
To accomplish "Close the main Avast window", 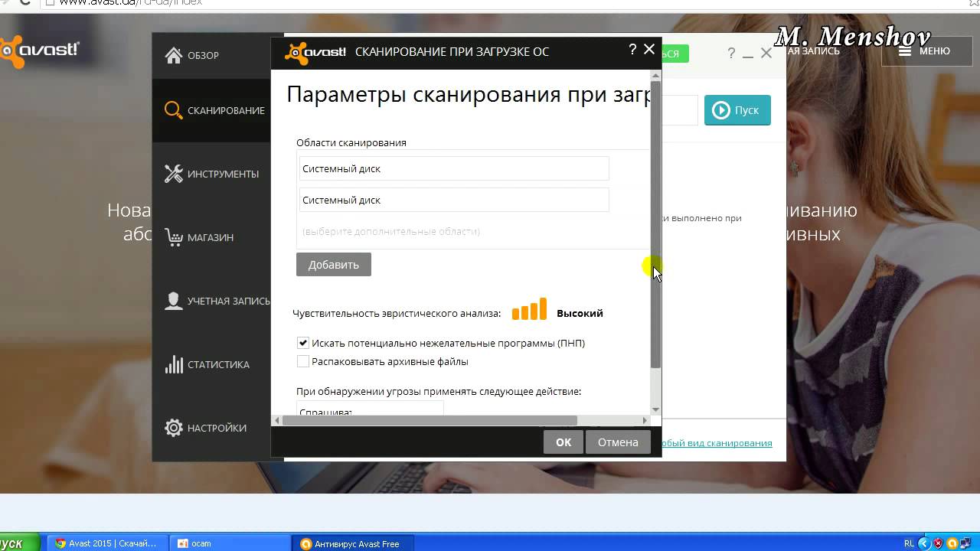I will (x=766, y=53).
